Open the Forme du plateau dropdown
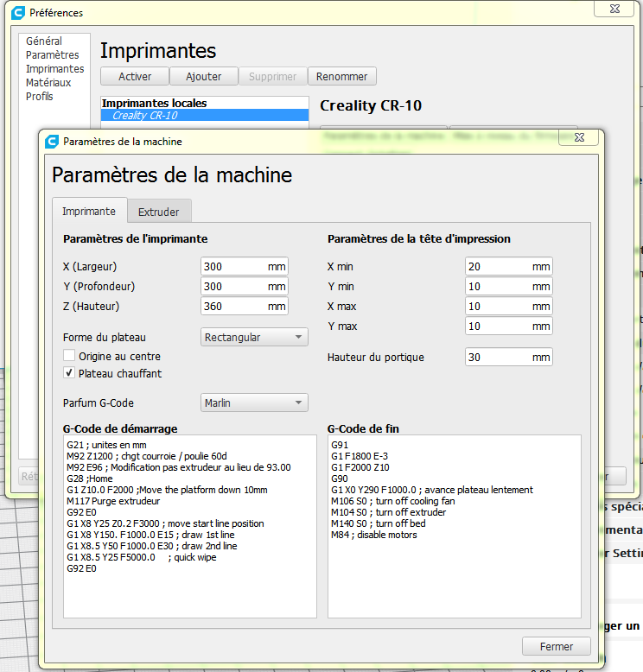 [254, 337]
